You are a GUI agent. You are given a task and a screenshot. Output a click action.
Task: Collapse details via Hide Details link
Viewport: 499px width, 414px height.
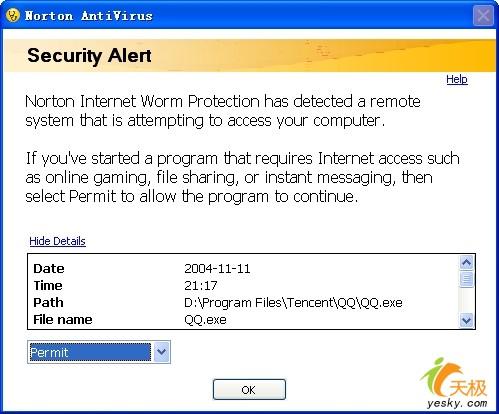[x=57, y=241]
